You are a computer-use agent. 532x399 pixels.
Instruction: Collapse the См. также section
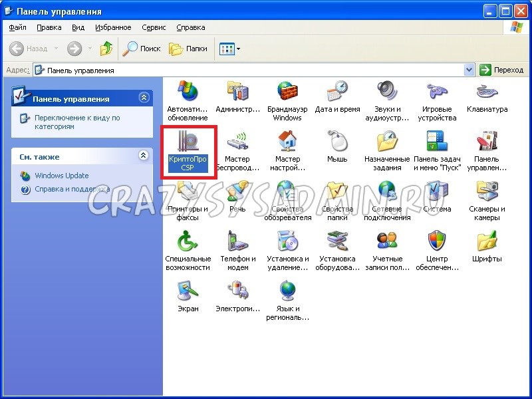[x=144, y=156]
